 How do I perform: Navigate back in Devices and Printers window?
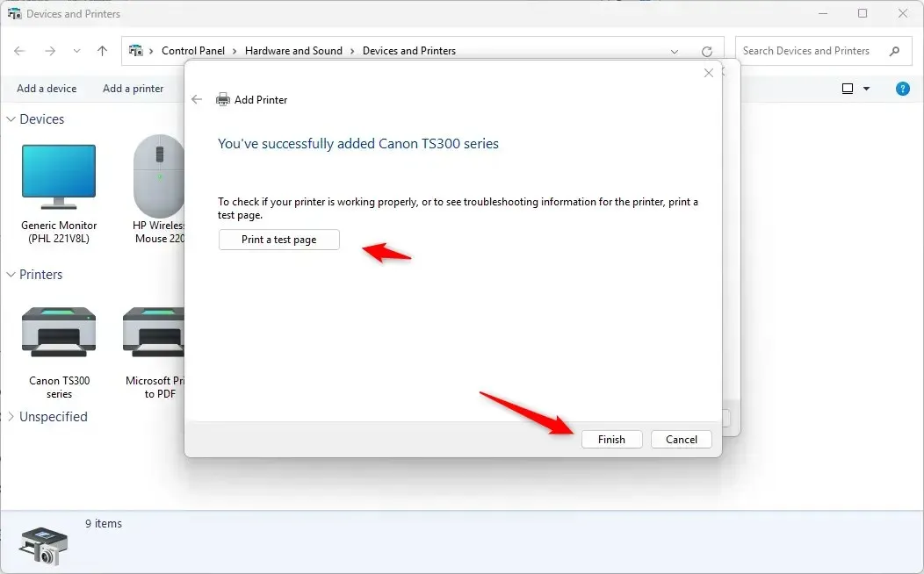click(x=19, y=51)
